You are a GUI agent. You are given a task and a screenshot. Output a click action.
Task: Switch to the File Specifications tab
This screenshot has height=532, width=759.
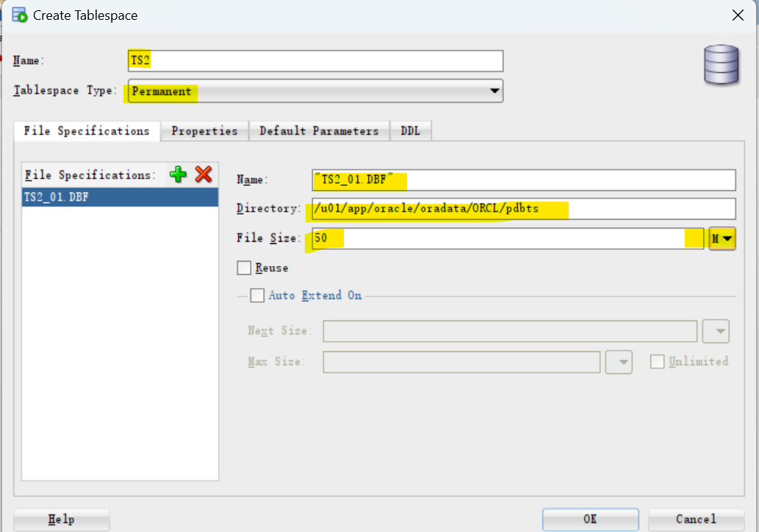coord(87,132)
